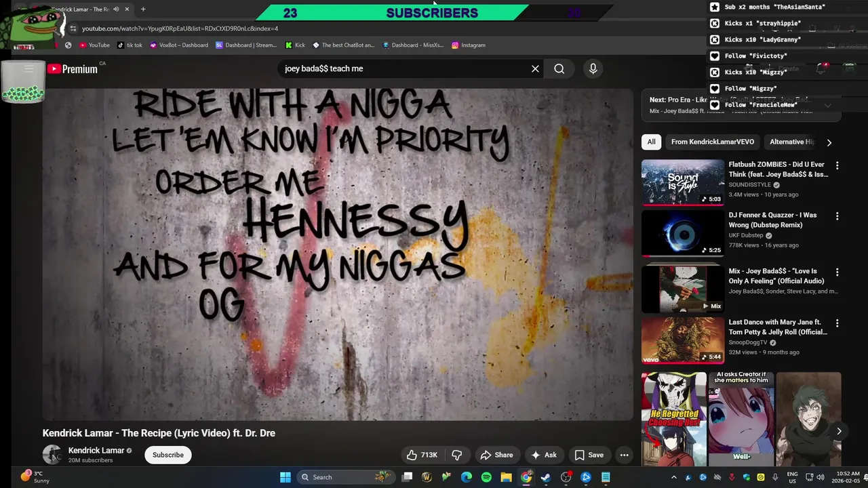This screenshot has width=868, height=488.
Task: Open options for DJ Fenner & Quazzer video
Action: pyautogui.click(x=837, y=216)
